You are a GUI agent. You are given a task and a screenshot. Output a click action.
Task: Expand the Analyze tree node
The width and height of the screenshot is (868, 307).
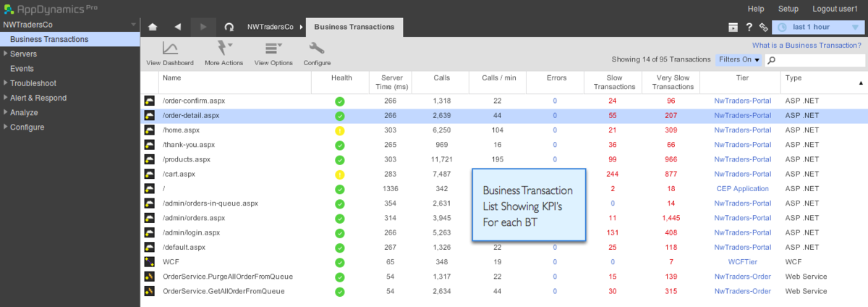point(6,112)
